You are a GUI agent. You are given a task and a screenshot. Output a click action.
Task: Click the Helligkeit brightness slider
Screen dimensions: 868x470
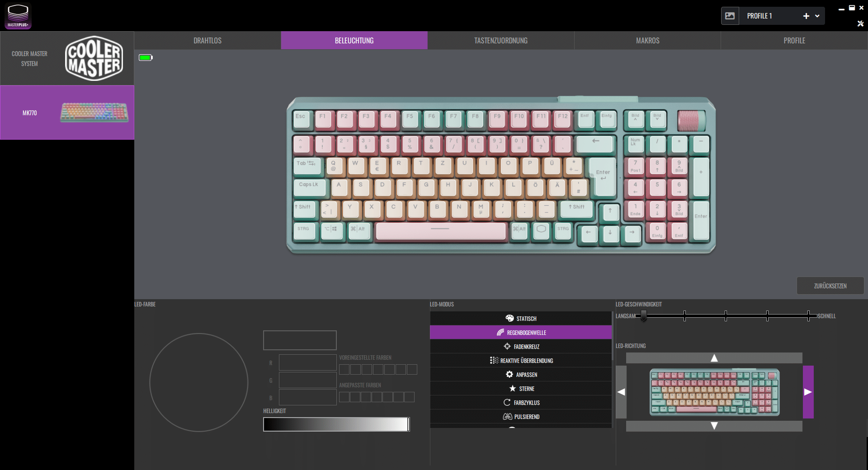pyautogui.click(x=336, y=424)
